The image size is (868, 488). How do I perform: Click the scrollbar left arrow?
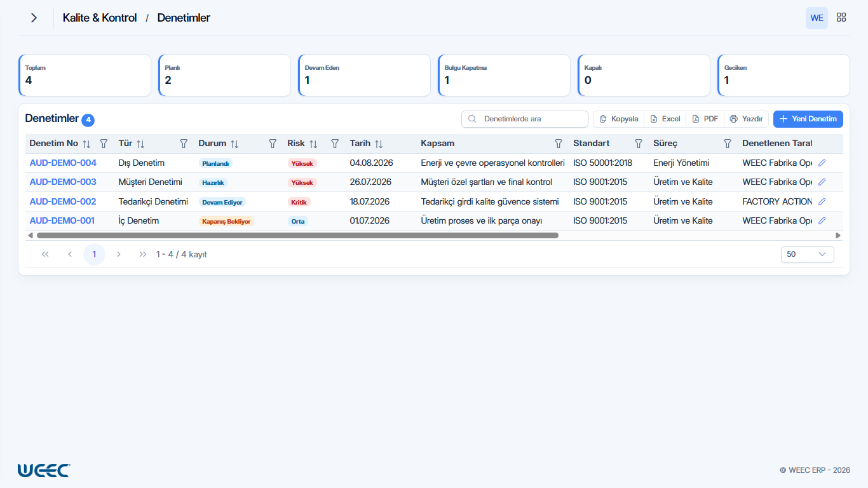pyautogui.click(x=30, y=236)
